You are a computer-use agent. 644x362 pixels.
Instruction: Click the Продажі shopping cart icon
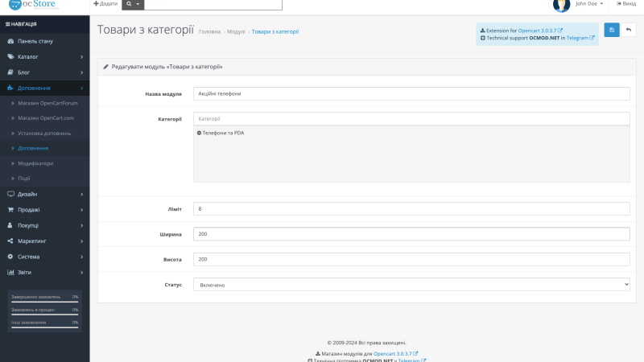pyautogui.click(x=10, y=209)
